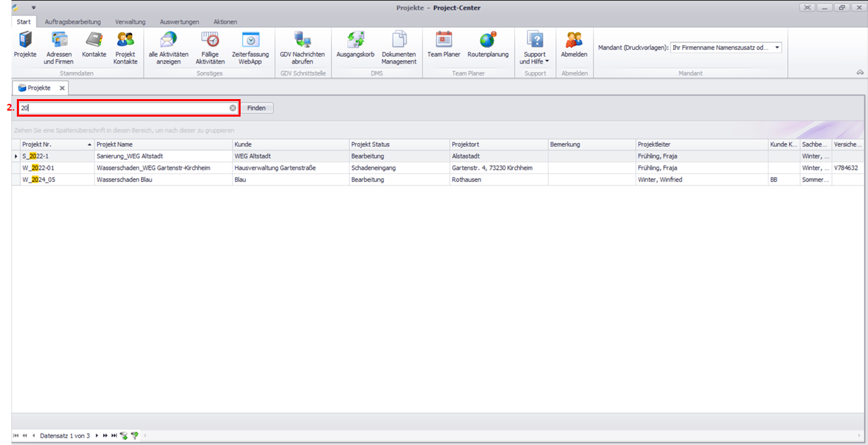Launch Zeiterfassung WebApp

pos(250,47)
